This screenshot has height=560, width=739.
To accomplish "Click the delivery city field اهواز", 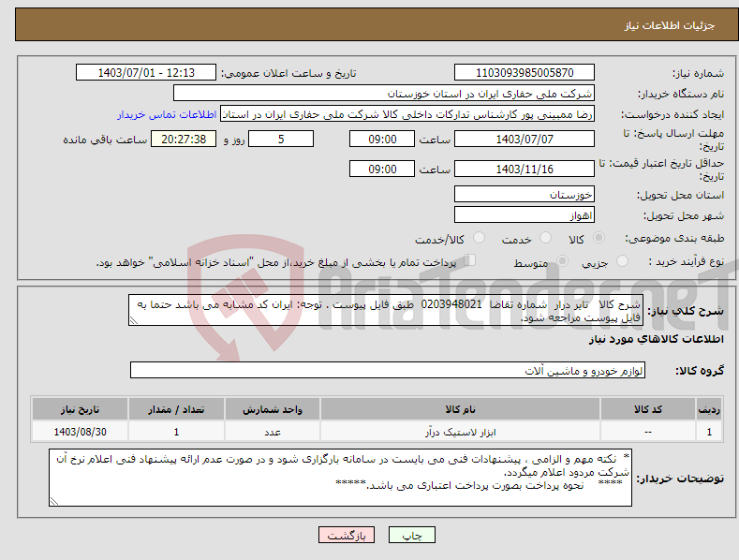I will click(525, 215).
